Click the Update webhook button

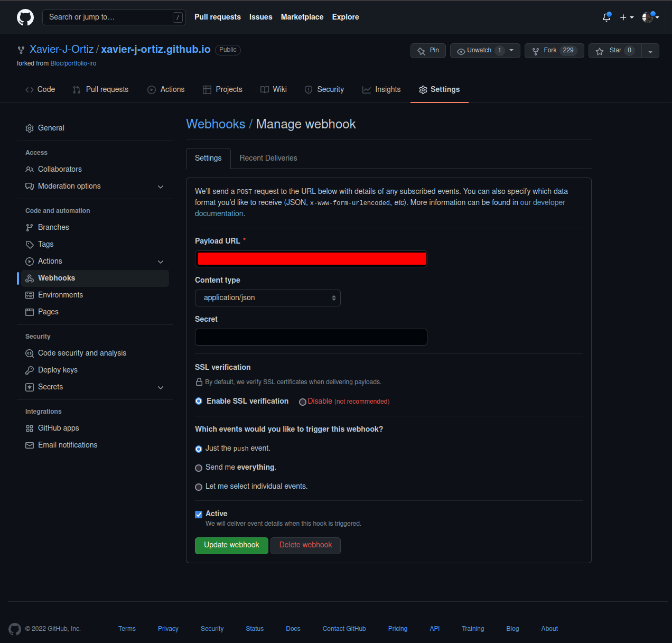(x=231, y=545)
